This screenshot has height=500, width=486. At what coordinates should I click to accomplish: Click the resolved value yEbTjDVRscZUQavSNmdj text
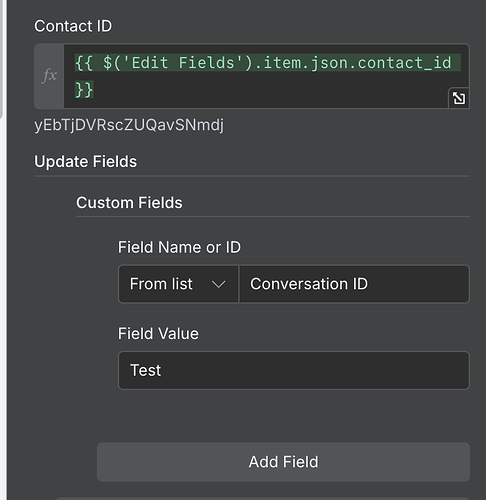(129, 125)
